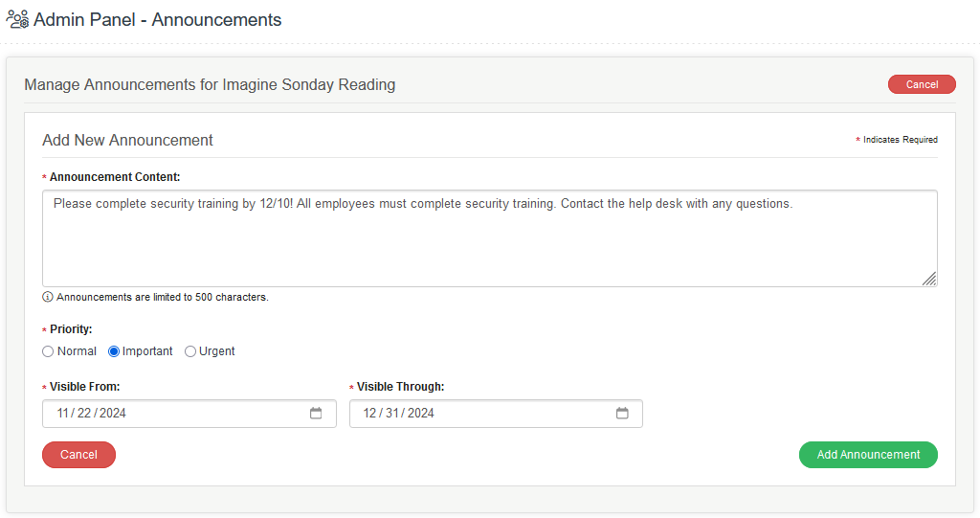Click the bottom-left Cancel button

[78, 455]
